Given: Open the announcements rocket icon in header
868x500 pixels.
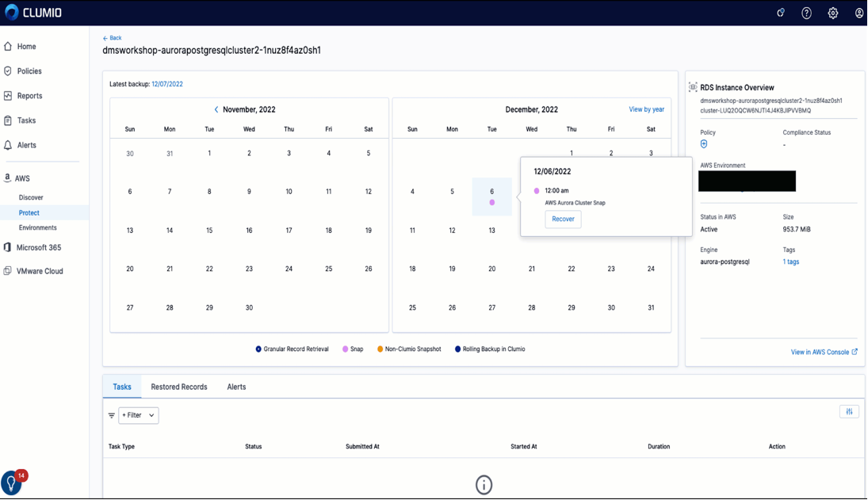Looking at the screenshot, I should point(781,13).
